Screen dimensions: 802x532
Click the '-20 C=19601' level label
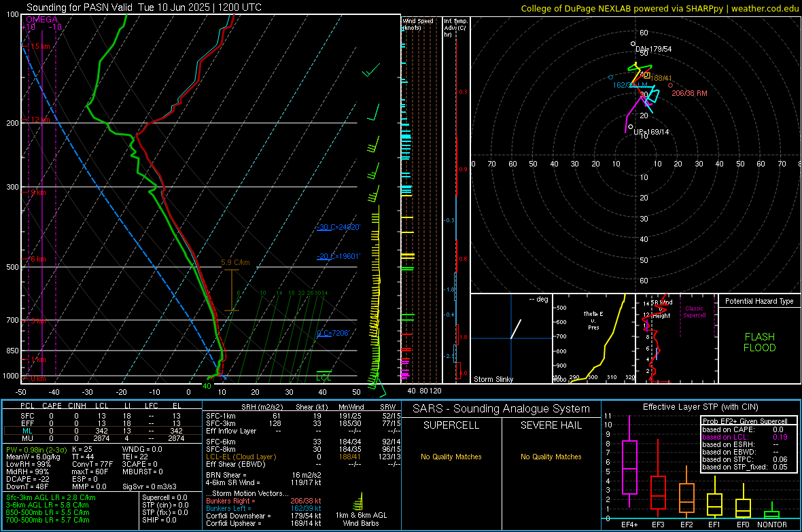coord(338,255)
